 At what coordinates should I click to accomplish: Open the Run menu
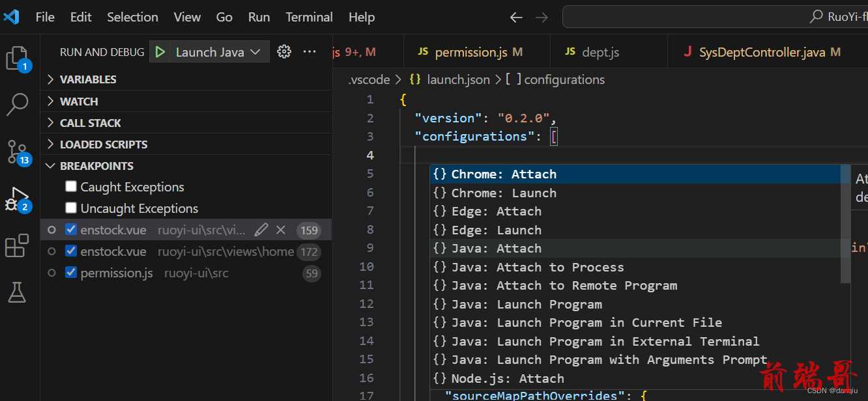[259, 18]
